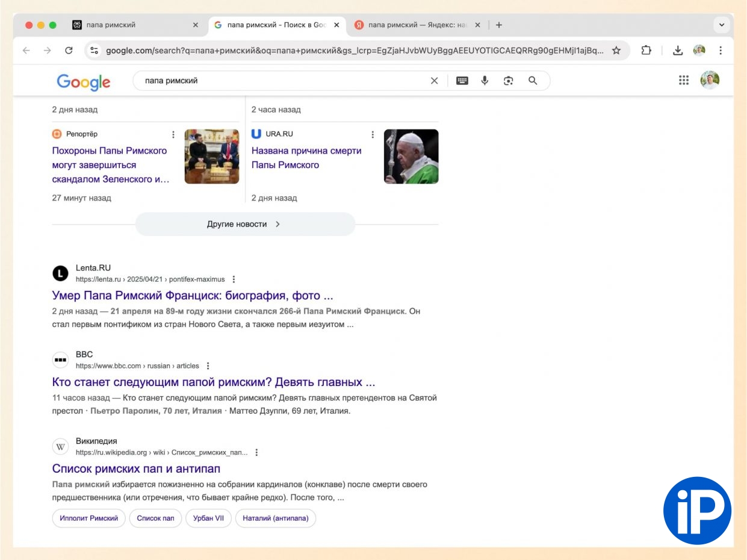Click the 'Наталий (антипапа)' chip

pyautogui.click(x=275, y=518)
